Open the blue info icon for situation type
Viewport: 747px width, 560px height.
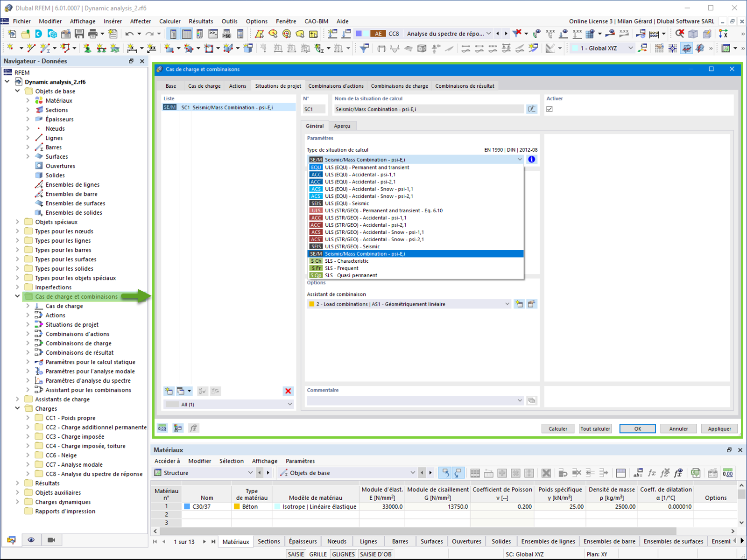pyautogui.click(x=532, y=160)
